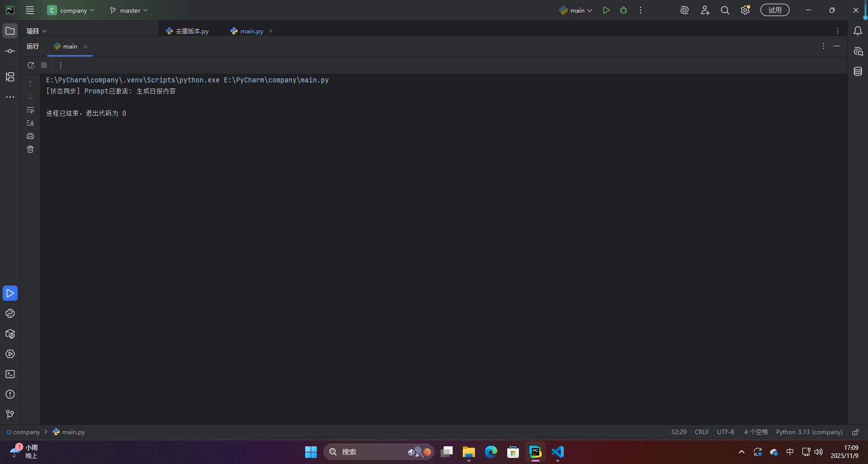Open Run panel options menu

pos(824,46)
